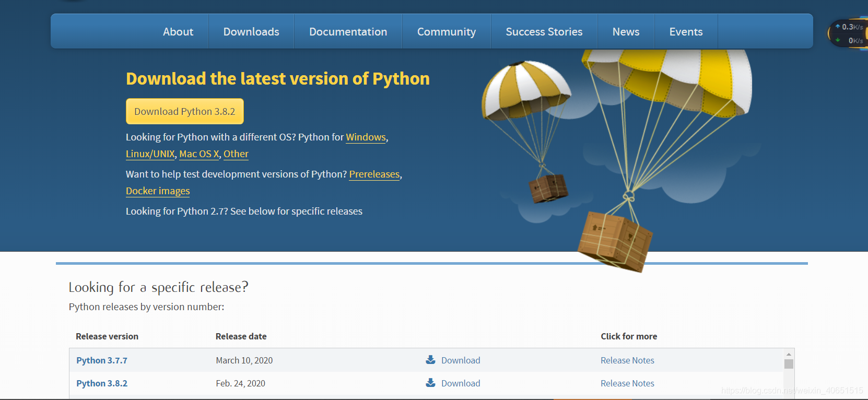868x400 pixels.
Task: Click the Download link for Python 3.7.7
Action: click(x=461, y=360)
